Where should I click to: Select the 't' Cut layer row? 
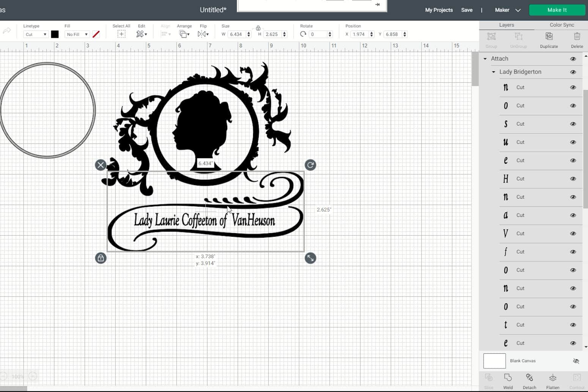(541, 325)
